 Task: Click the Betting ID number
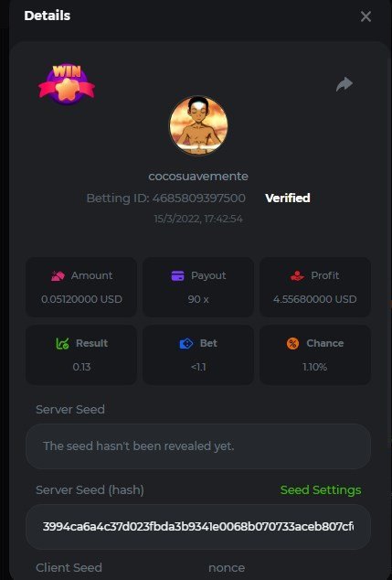(199, 198)
